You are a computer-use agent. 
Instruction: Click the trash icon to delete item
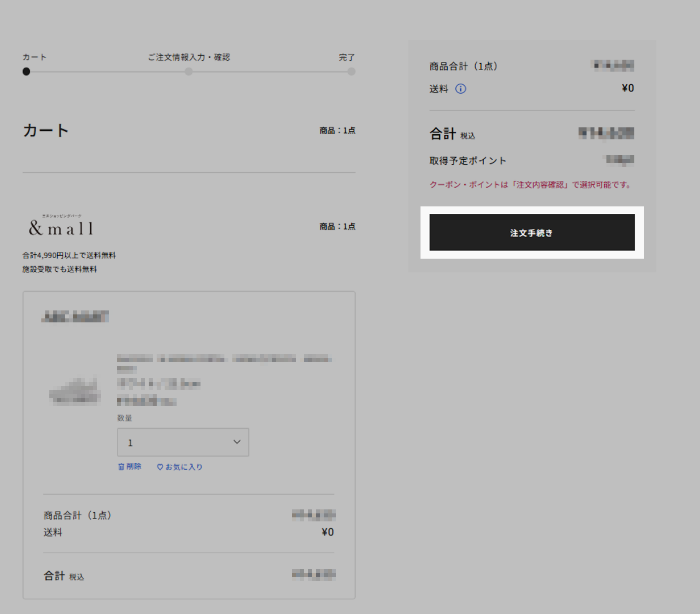(120, 467)
